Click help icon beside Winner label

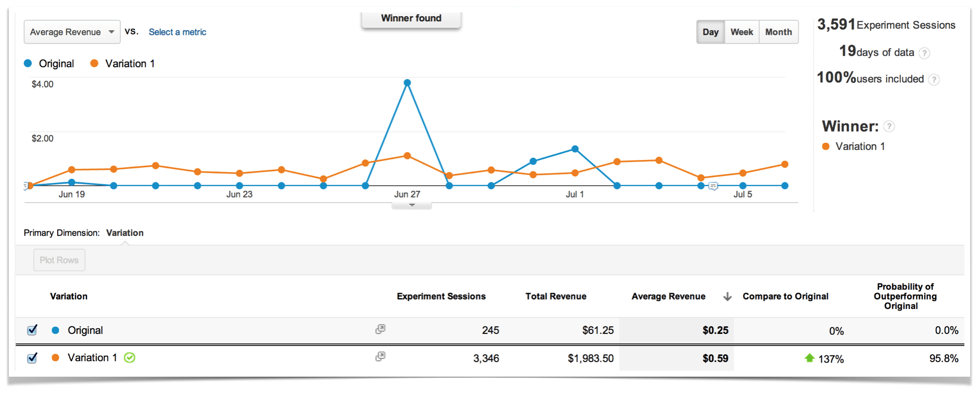pos(889,127)
